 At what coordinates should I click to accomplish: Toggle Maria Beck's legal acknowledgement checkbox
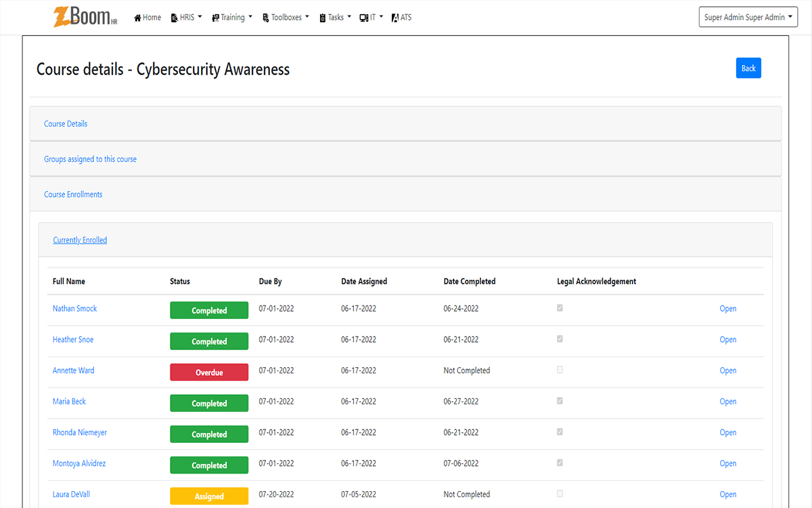click(560, 401)
